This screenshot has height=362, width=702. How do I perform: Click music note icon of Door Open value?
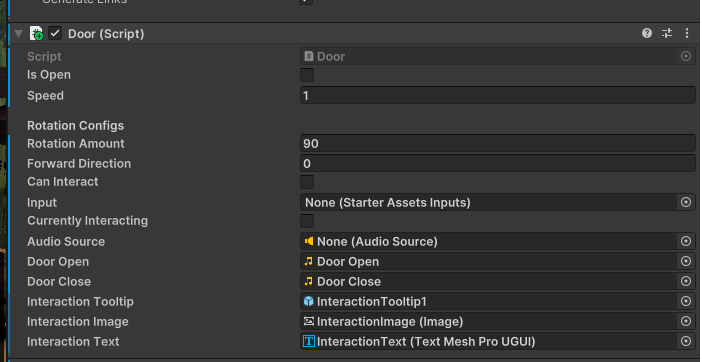pos(308,261)
